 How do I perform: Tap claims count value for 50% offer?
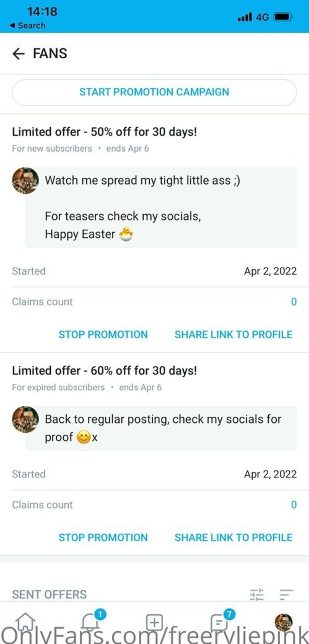(294, 302)
